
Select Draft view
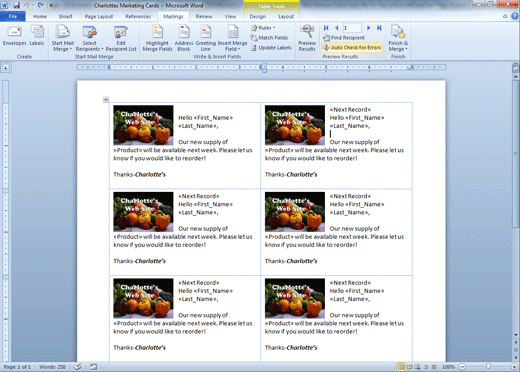click(x=434, y=367)
